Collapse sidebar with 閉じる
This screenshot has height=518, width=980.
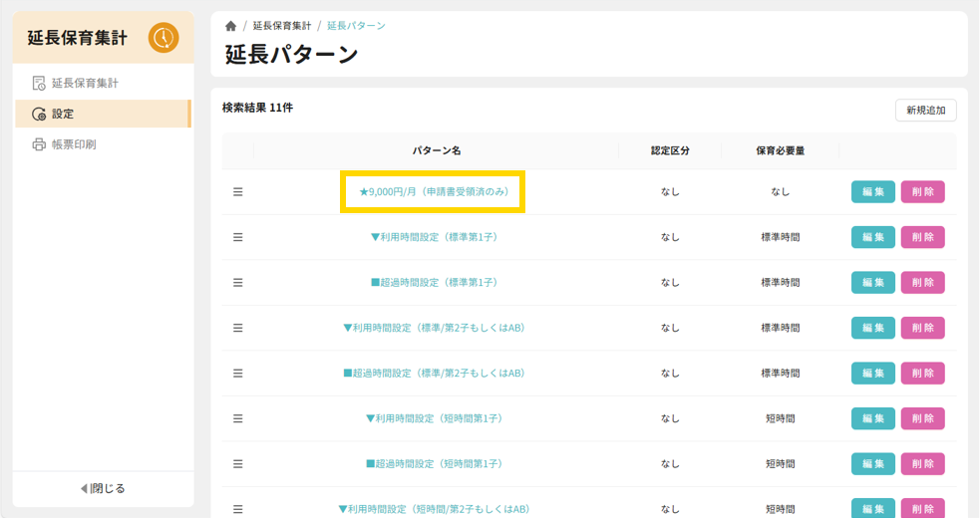pos(103,488)
